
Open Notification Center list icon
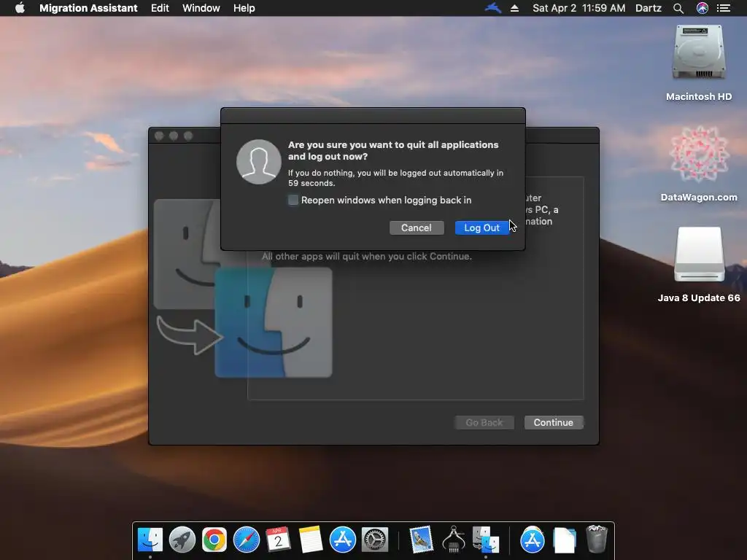[724, 8]
